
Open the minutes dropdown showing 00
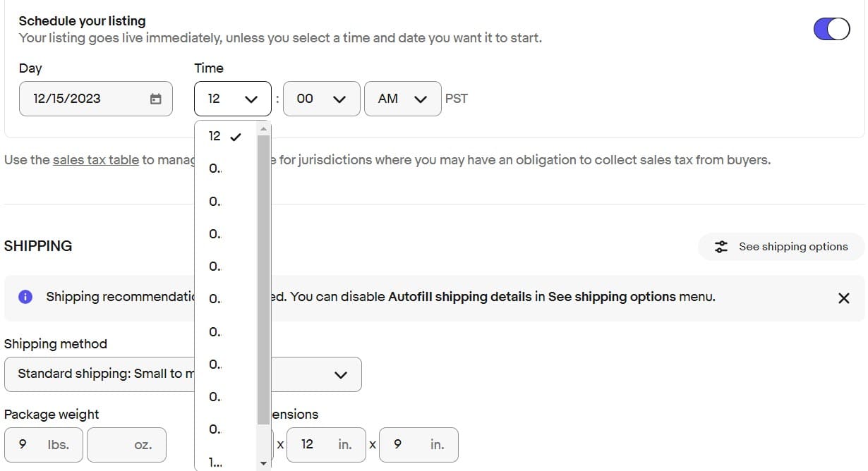[x=321, y=99]
